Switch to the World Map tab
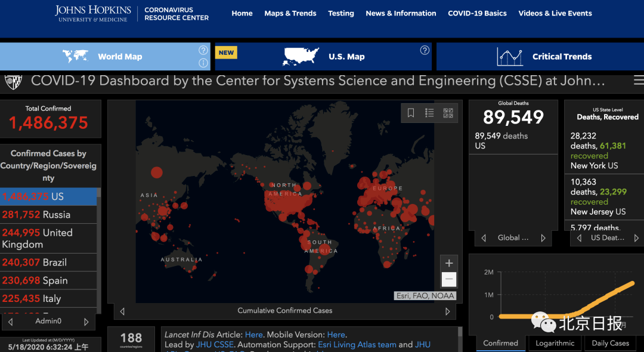The image size is (644, 352). point(105,56)
